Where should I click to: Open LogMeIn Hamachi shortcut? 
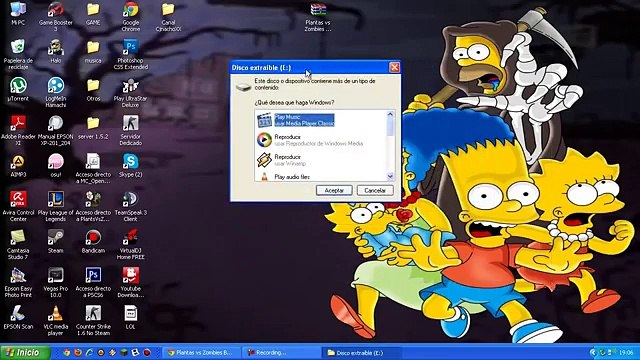point(56,92)
